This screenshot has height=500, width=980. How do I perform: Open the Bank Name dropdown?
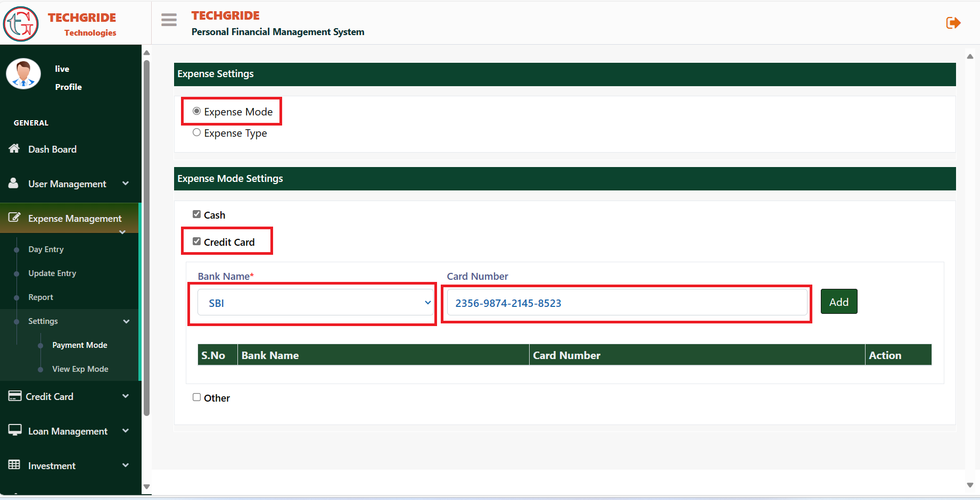315,303
